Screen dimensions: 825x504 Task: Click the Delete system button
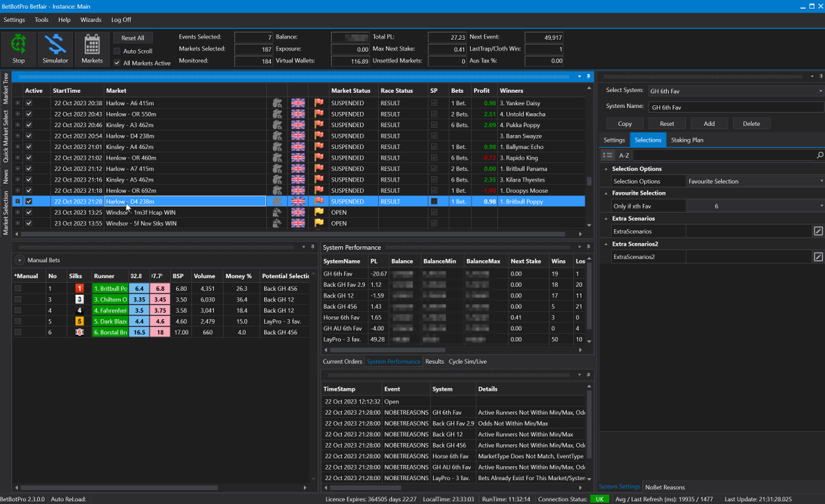[751, 124]
